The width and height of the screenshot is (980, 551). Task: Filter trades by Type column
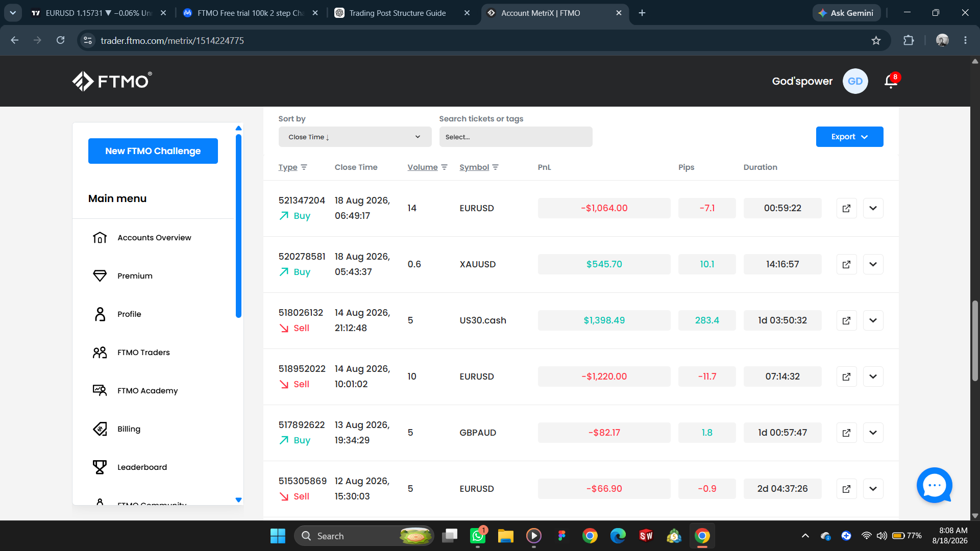pos(292,167)
